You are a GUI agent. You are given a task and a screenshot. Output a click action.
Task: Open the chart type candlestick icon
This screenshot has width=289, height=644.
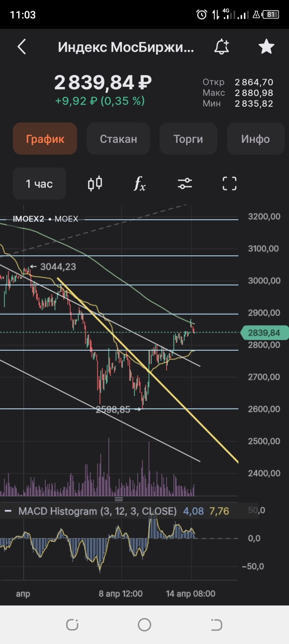[x=95, y=184]
